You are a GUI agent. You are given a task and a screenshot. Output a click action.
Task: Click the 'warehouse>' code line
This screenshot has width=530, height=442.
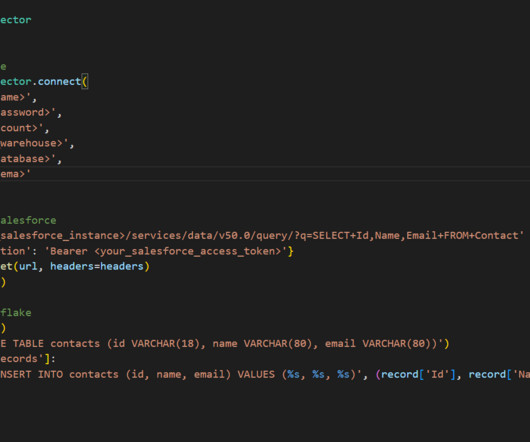(37, 143)
